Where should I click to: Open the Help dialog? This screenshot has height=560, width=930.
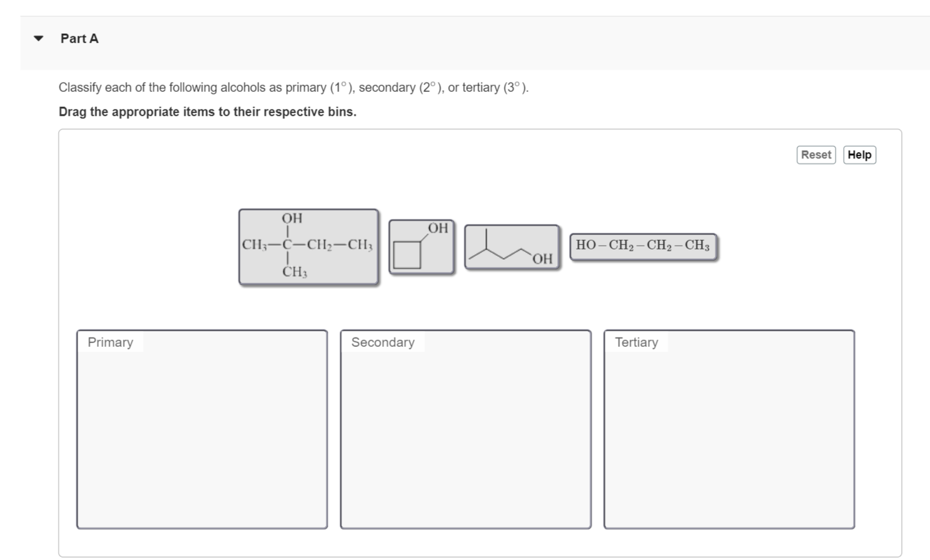(x=858, y=154)
